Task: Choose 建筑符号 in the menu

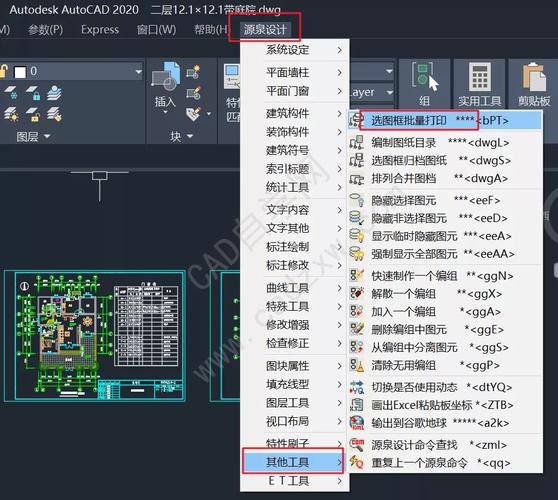Action: coord(288,150)
